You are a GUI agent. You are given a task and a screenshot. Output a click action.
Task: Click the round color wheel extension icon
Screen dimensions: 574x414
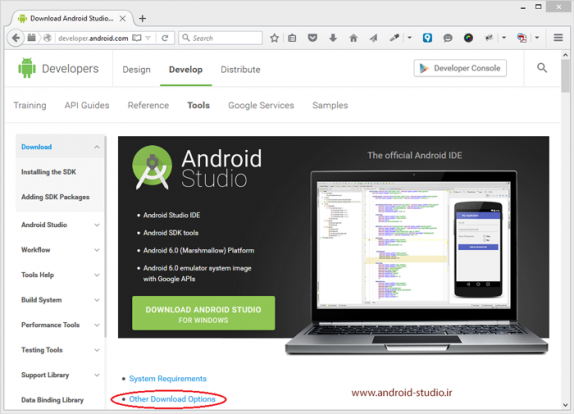(468, 38)
